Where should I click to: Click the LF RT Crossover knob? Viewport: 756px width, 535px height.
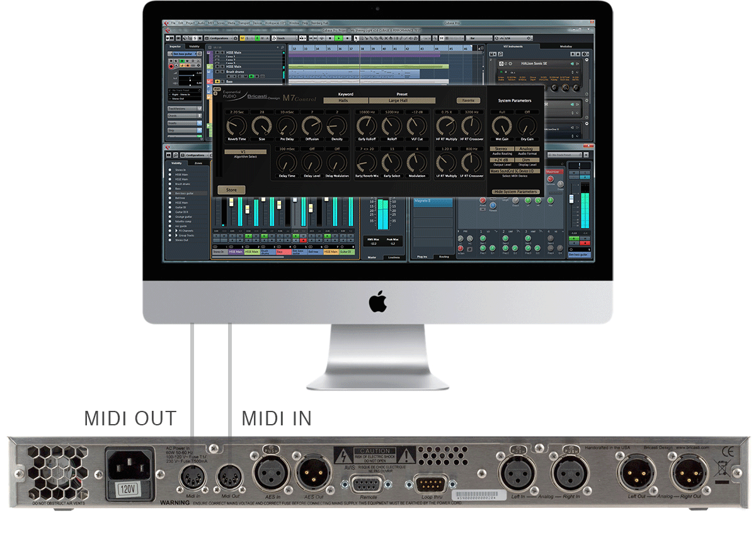click(x=471, y=163)
